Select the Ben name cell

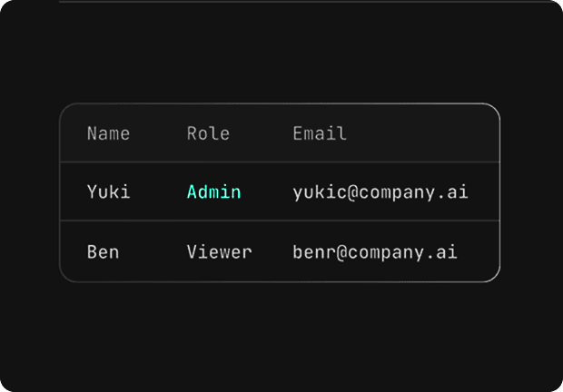103,251
